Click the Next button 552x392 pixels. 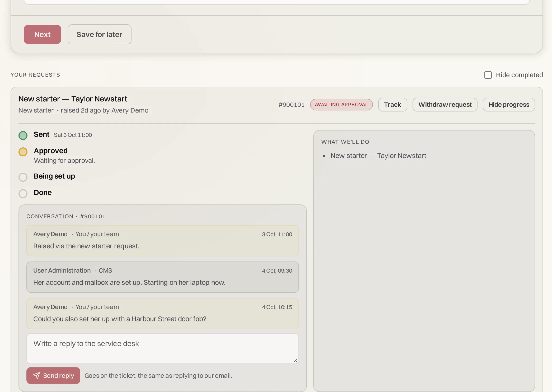pyautogui.click(x=43, y=34)
